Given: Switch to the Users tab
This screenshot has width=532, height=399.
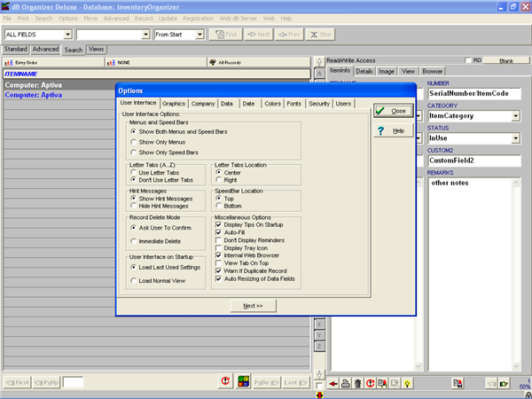Looking at the screenshot, I should point(343,104).
